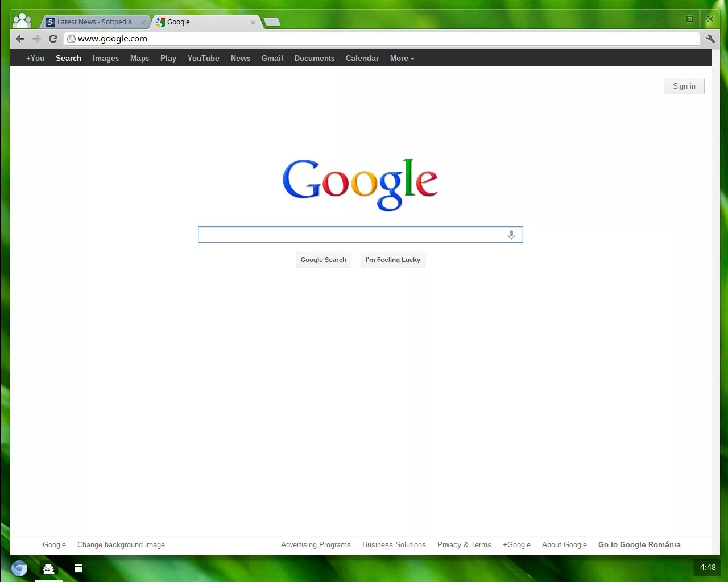Click the Google logo
Screen dimensions: 728x582
click(x=360, y=184)
